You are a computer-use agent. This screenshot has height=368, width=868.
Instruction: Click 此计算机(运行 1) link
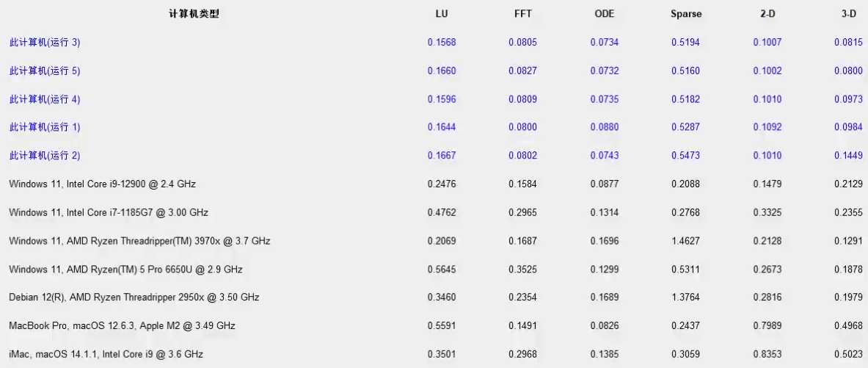click(x=45, y=128)
